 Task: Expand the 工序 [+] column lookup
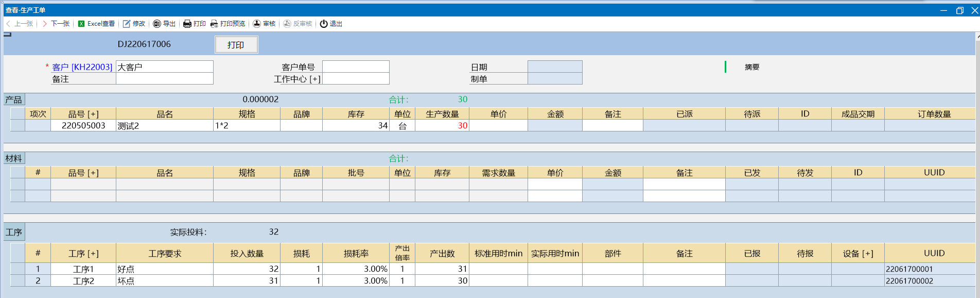[83, 254]
